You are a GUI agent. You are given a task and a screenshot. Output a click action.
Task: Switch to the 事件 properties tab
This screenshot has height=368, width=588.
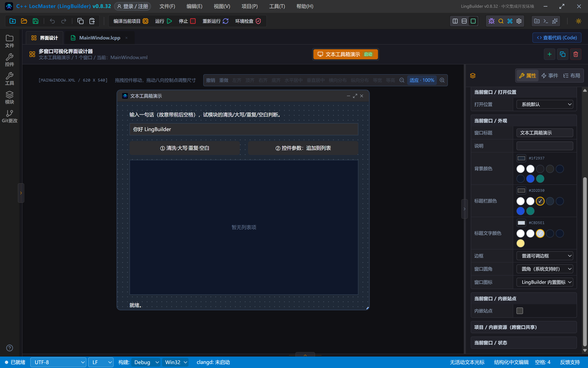point(550,76)
